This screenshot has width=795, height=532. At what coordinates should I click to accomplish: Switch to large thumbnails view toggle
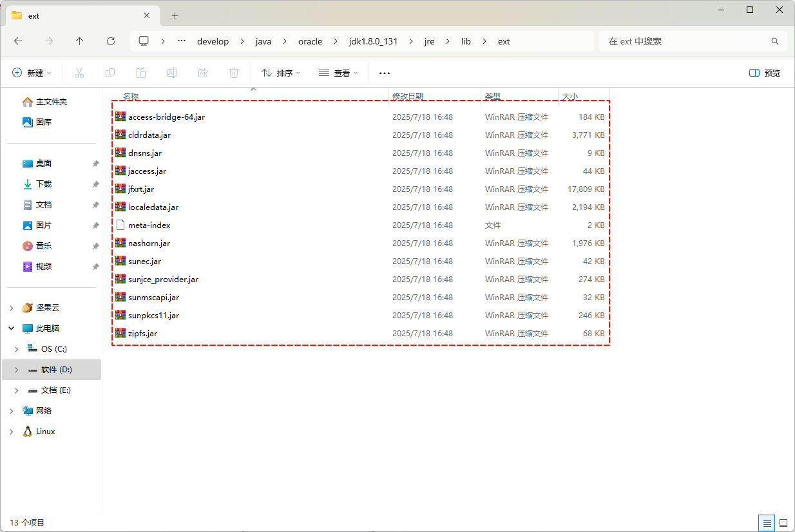click(x=783, y=522)
